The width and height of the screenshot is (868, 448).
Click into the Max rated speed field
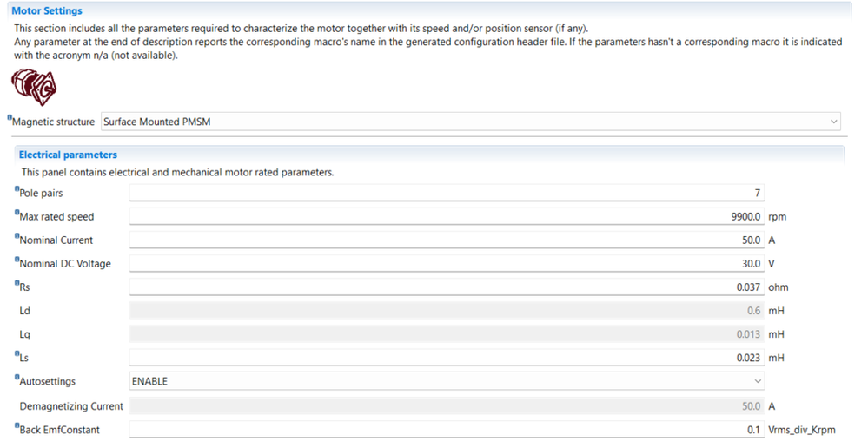tap(447, 216)
